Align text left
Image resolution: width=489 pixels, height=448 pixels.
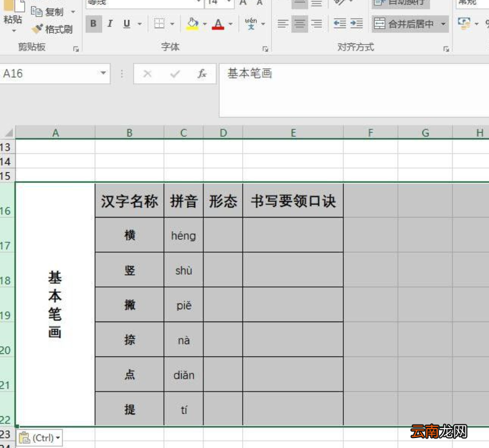283,24
